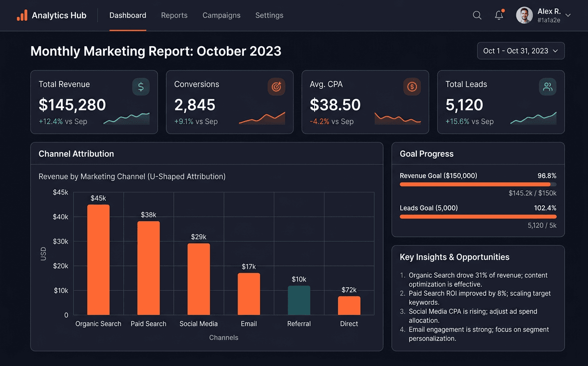
Task: Click the Social Media axis label
Action: (x=199, y=324)
